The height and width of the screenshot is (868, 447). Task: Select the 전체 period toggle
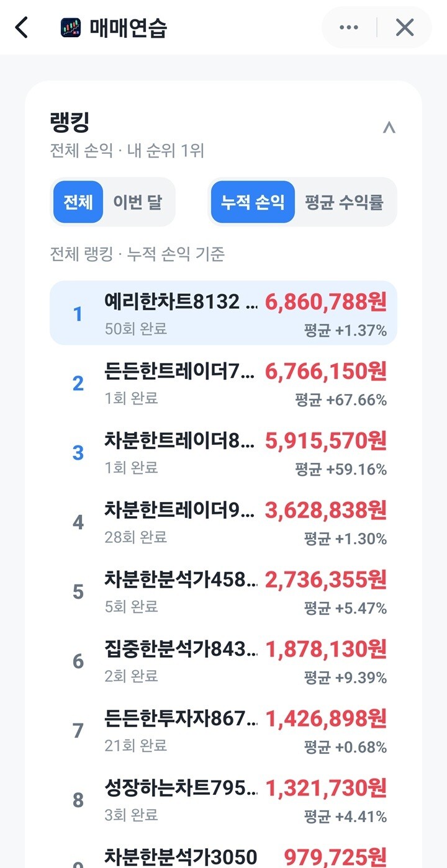78,202
